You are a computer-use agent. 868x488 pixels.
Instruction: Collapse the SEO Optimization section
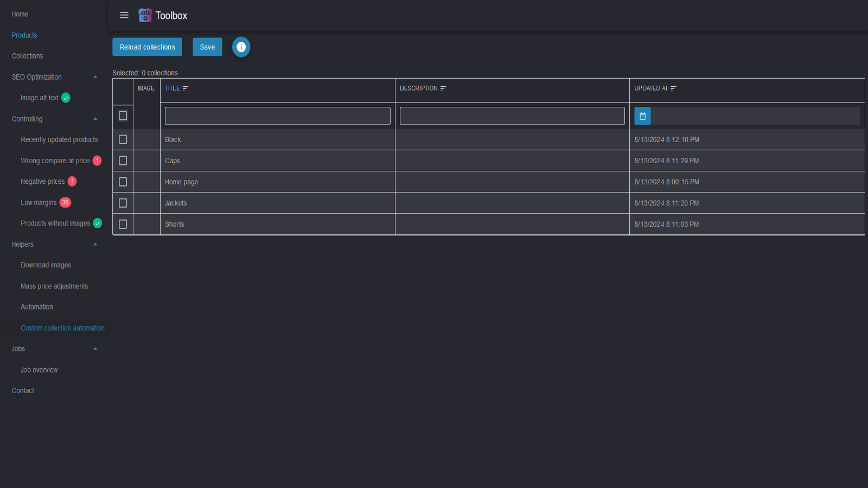point(95,77)
